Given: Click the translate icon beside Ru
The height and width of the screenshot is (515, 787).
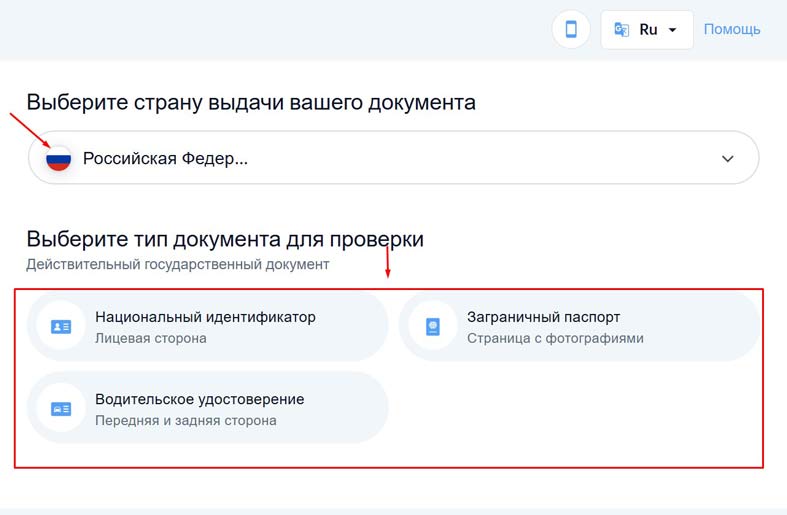Looking at the screenshot, I should (621, 30).
